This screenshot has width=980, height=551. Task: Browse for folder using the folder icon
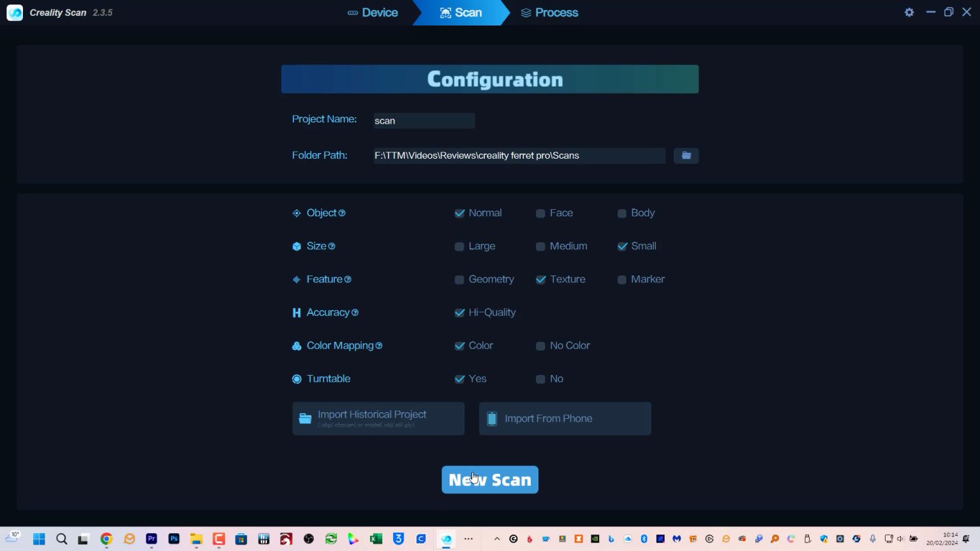(x=686, y=156)
